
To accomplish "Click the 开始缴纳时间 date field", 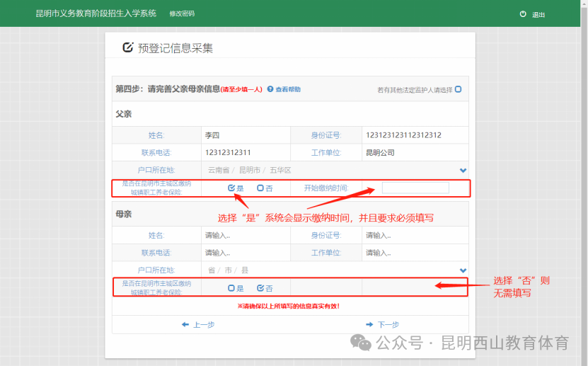I will click(415, 188).
